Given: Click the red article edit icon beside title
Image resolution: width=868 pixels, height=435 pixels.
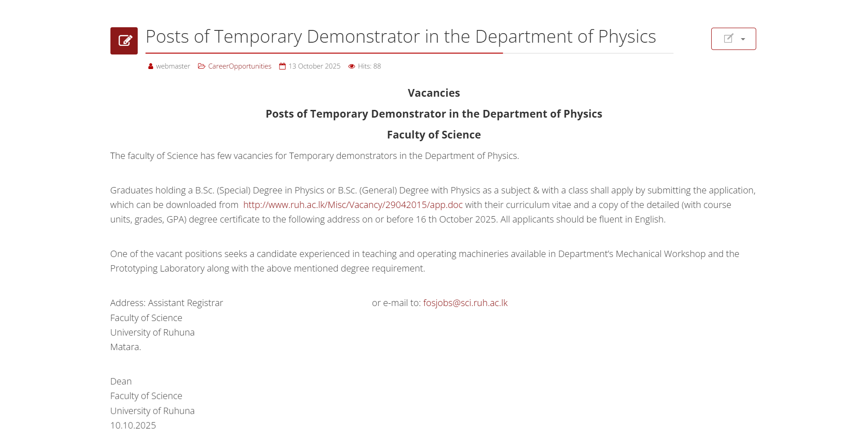Looking at the screenshot, I should pyautogui.click(x=124, y=41).
